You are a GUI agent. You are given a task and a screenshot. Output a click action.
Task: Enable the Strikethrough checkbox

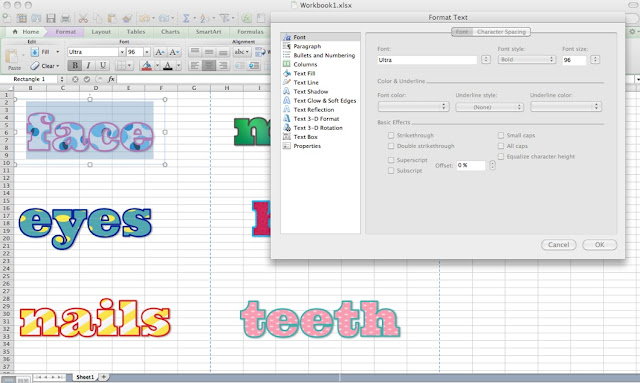[391, 135]
